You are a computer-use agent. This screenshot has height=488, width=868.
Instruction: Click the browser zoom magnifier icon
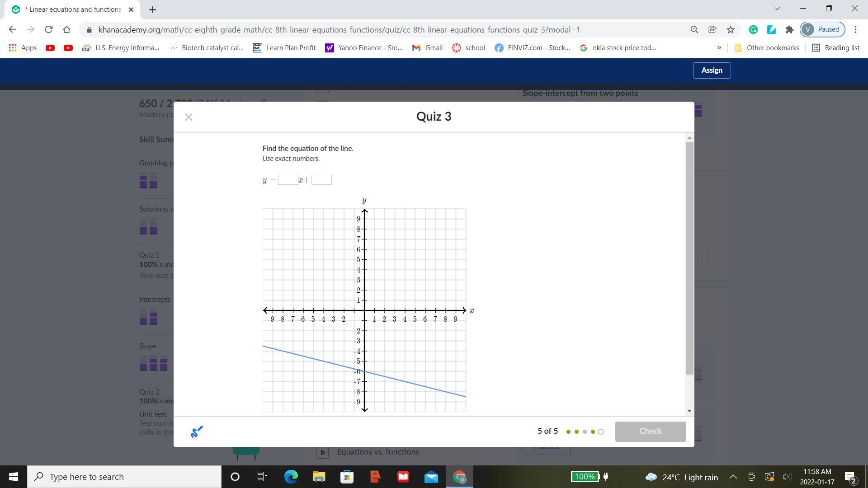coord(694,30)
